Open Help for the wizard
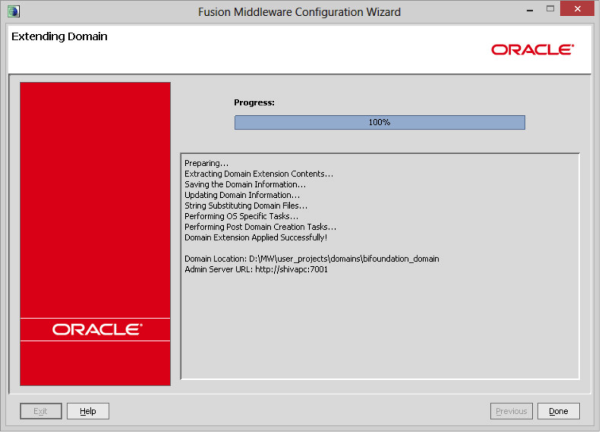This screenshot has width=600, height=432. pyautogui.click(x=88, y=411)
